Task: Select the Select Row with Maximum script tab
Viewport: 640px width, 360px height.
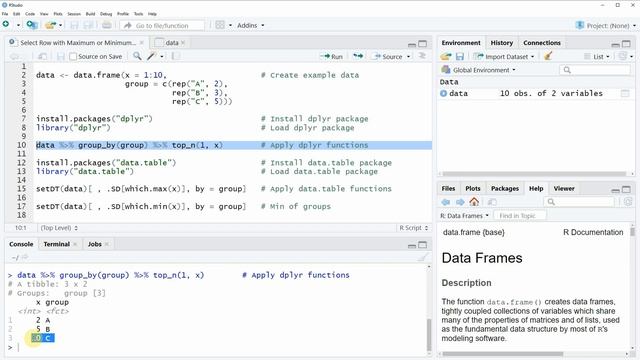Action: pyautogui.click(x=78, y=42)
